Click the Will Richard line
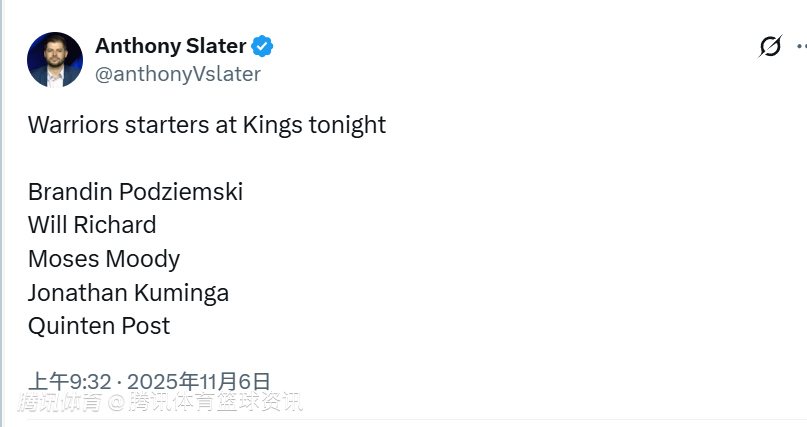The width and height of the screenshot is (807, 427). click(92, 225)
